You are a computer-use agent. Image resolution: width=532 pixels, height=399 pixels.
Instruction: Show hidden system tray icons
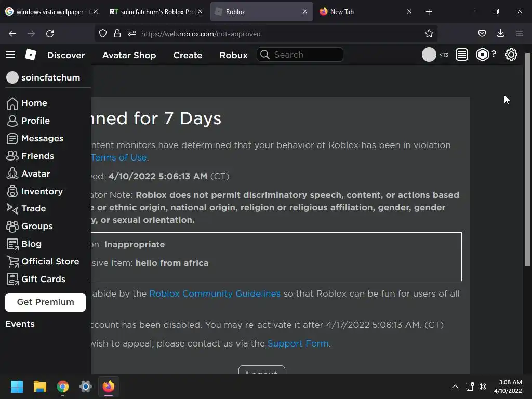[455, 387]
